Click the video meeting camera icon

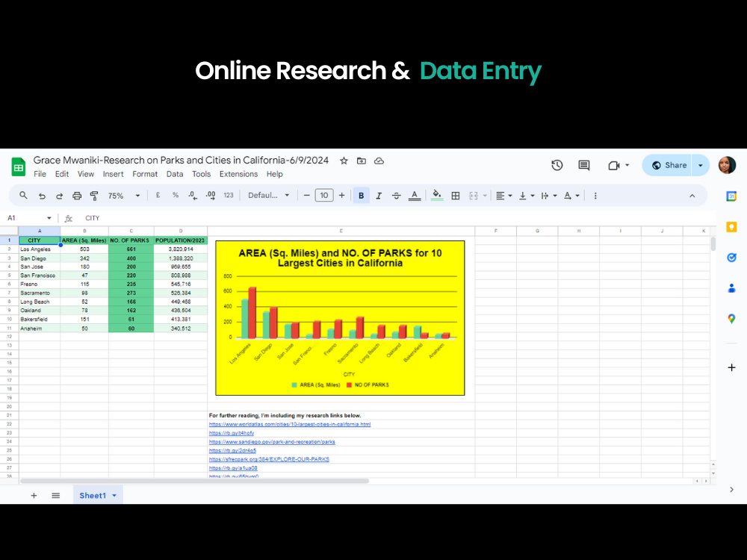tap(613, 165)
